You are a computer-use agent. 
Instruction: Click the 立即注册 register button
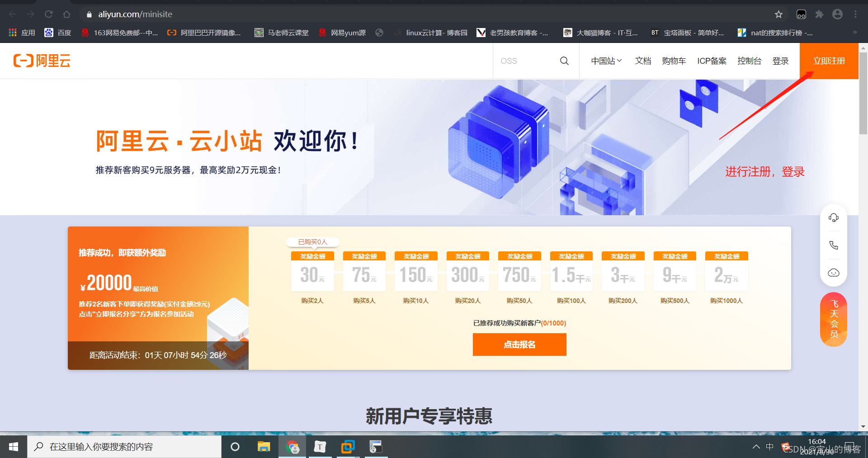point(829,61)
